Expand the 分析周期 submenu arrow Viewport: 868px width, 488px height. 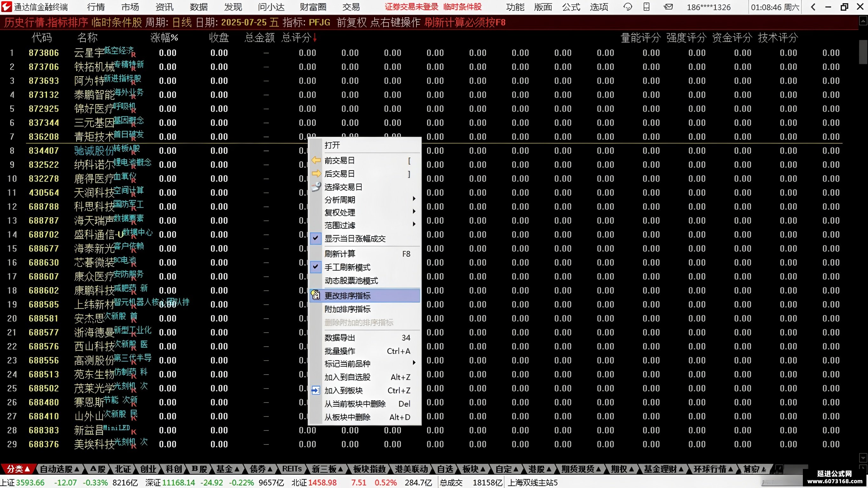(x=414, y=199)
